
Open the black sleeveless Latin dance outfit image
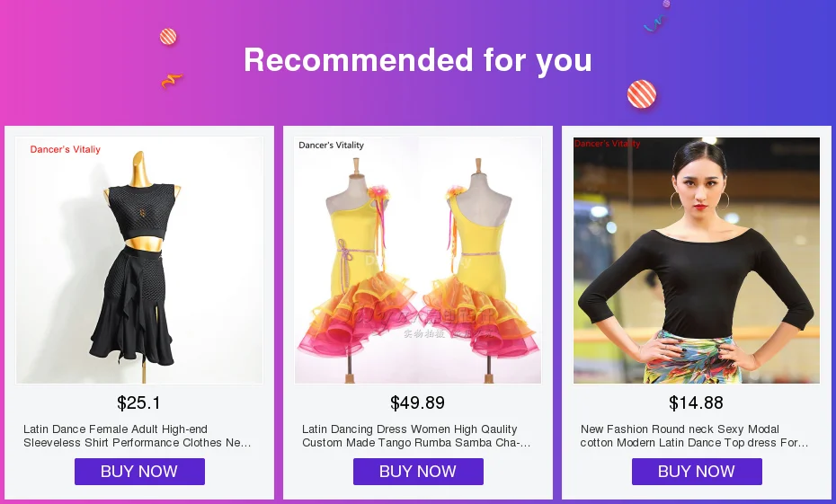139,260
